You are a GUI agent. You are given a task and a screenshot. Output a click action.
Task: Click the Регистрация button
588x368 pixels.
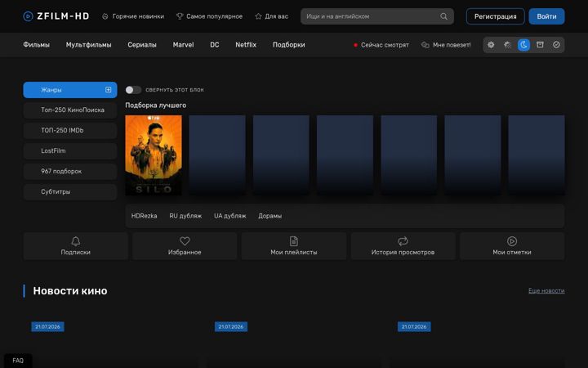click(x=495, y=16)
